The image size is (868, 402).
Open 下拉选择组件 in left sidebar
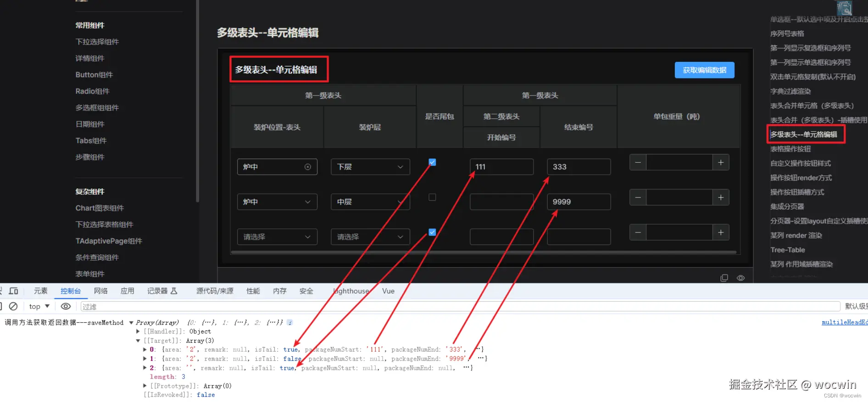coord(97,42)
